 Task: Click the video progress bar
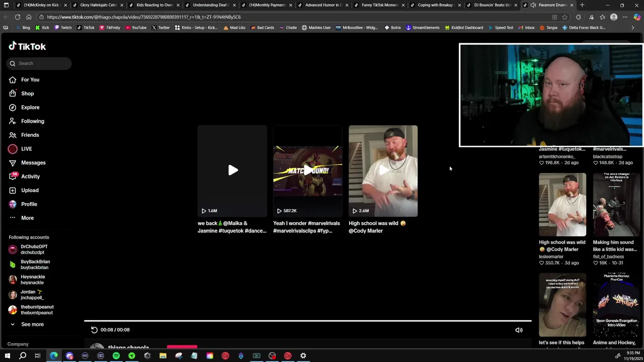tap(307, 321)
